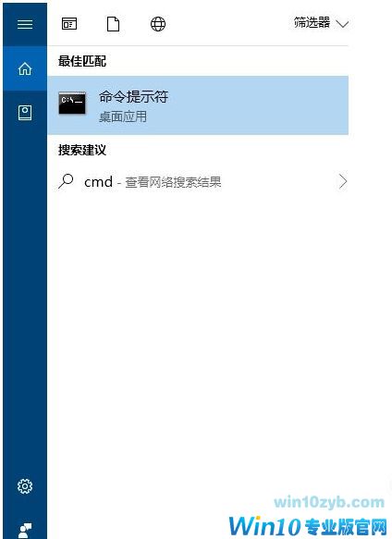Click the 最佳匹配 section heading

(82, 61)
